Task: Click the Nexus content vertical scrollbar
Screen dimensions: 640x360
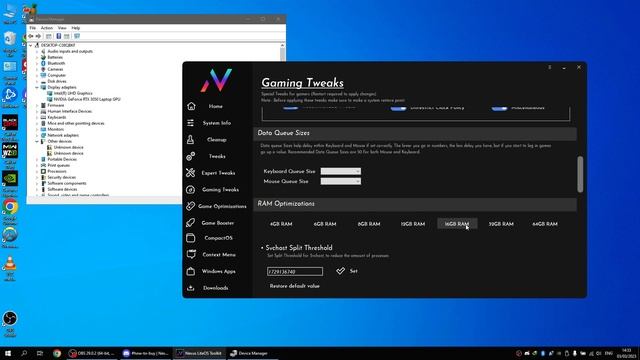Action: coord(580,174)
